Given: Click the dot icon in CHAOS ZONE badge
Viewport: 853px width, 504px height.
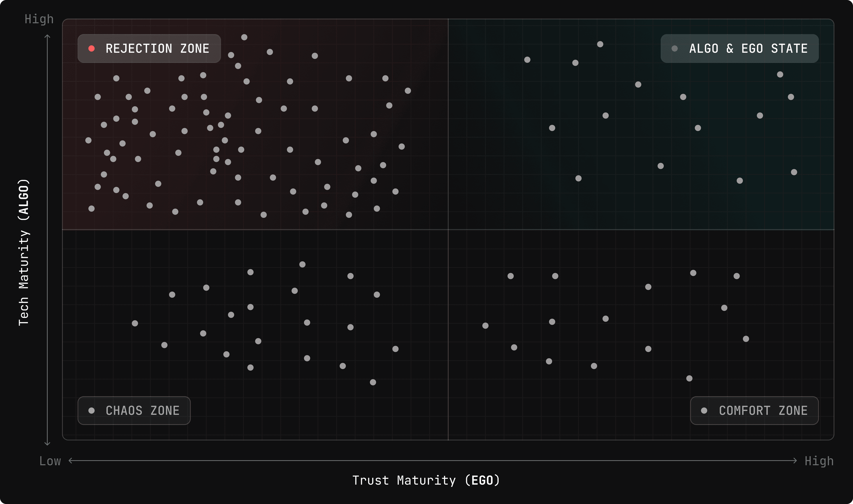Looking at the screenshot, I should [x=91, y=410].
